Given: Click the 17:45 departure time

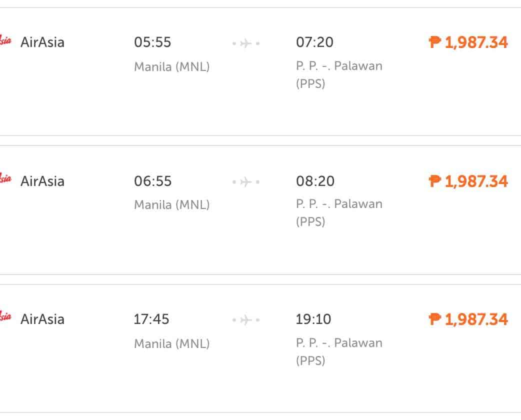Looking at the screenshot, I should click(151, 319).
